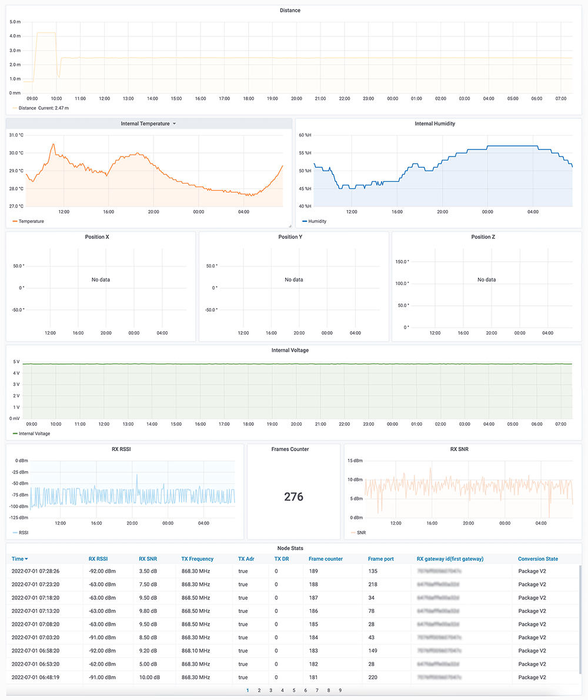
Task: Click the 276 Frames Counter value
Action: 293,497
